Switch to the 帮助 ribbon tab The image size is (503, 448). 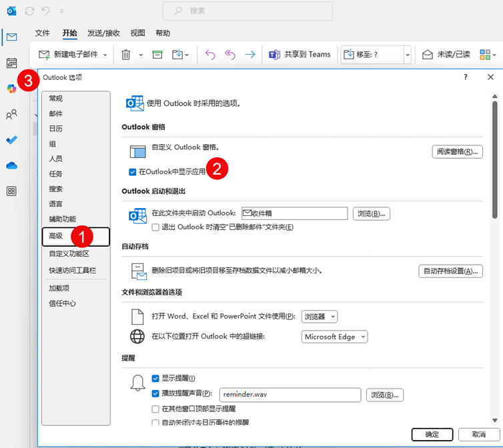point(163,33)
